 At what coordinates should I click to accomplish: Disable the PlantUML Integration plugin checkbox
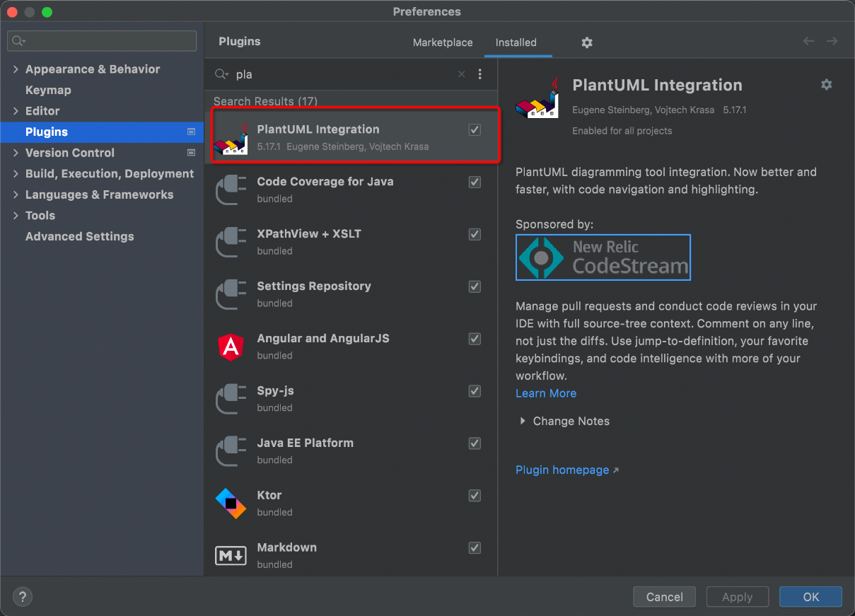[x=475, y=129]
